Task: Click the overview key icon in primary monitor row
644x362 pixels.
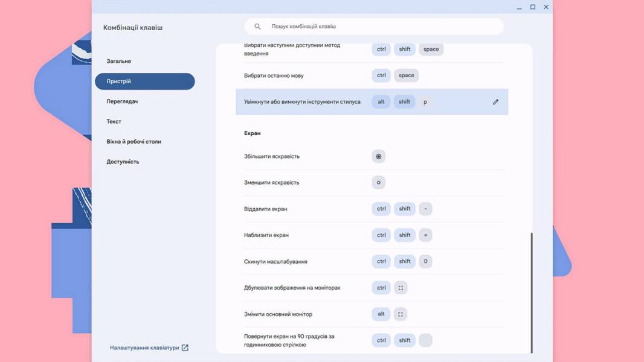Action: pyautogui.click(x=401, y=314)
